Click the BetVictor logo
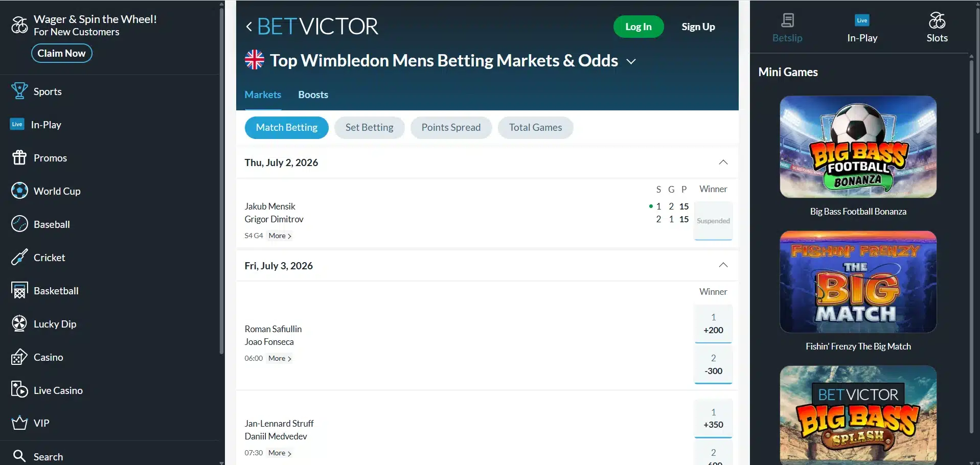 (317, 27)
